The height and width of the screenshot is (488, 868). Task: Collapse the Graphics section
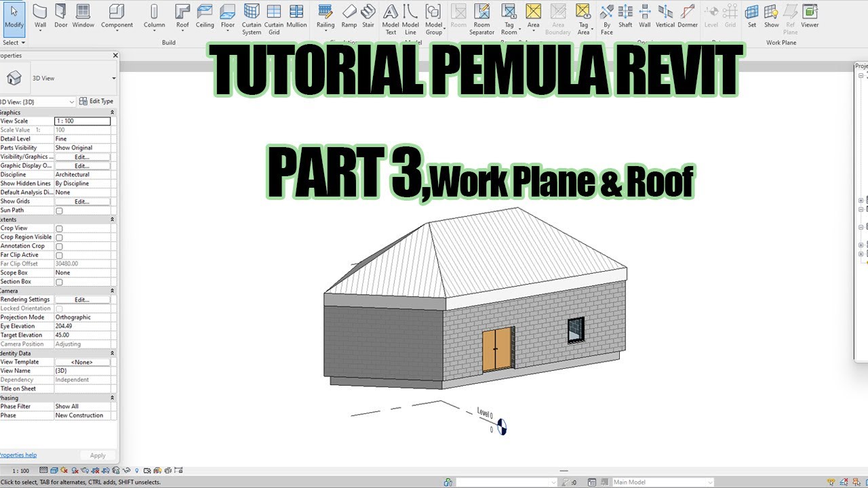113,113
